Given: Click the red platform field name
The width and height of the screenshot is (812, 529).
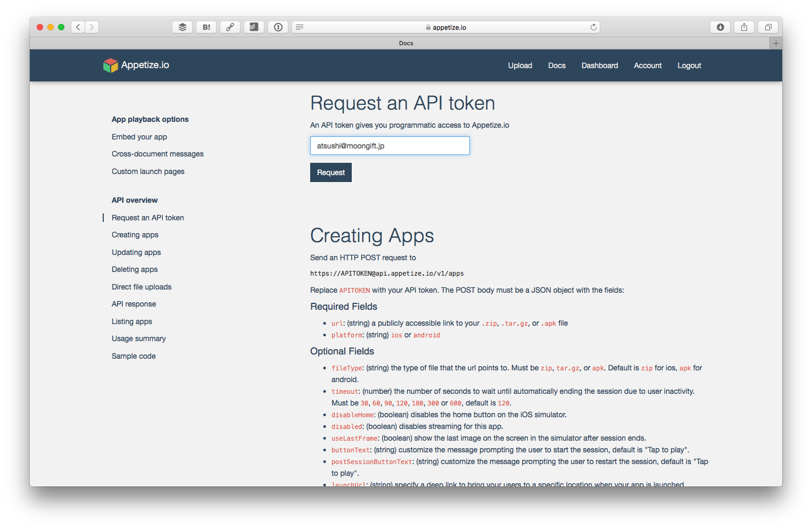Looking at the screenshot, I should [x=346, y=335].
